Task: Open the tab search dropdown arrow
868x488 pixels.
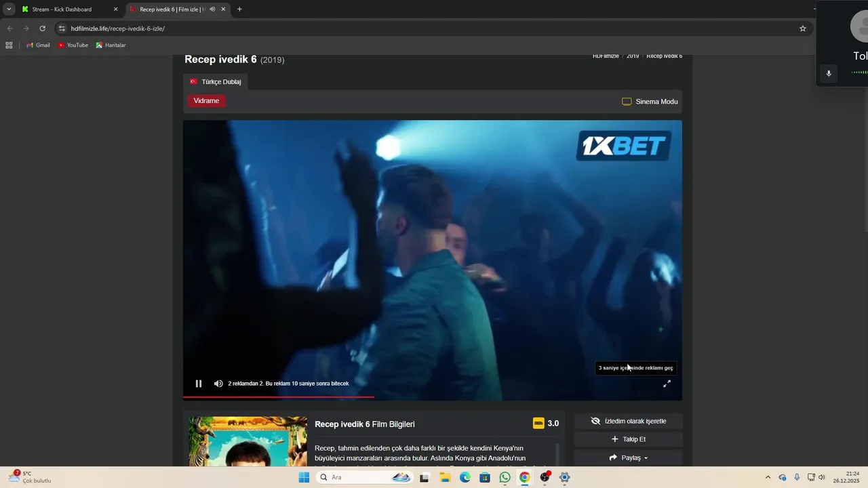Action: (9, 9)
